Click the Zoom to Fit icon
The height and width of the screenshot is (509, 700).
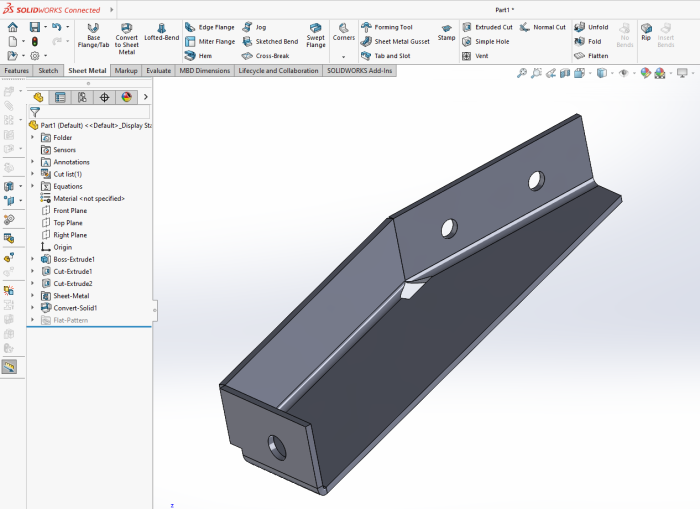pos(522,73)
